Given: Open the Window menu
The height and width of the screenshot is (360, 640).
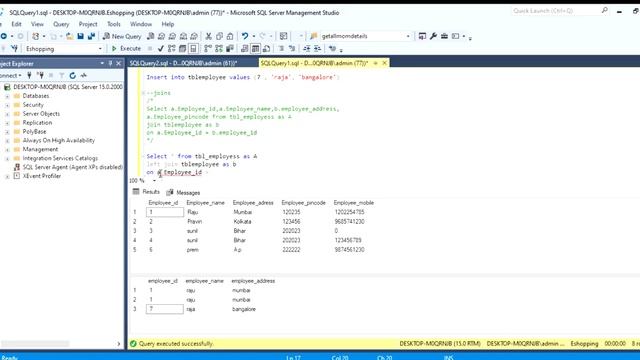Looking at the screenshot, I should 141,24.
